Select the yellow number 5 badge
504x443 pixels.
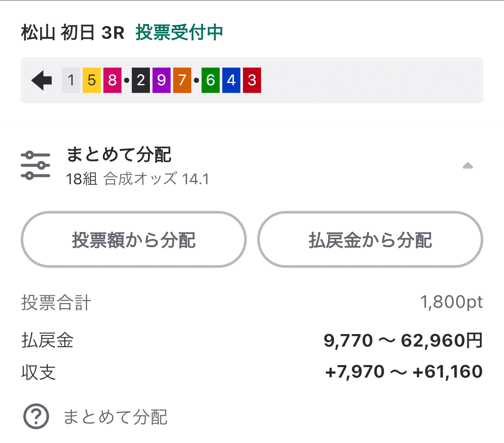click(x=91, y=80)
